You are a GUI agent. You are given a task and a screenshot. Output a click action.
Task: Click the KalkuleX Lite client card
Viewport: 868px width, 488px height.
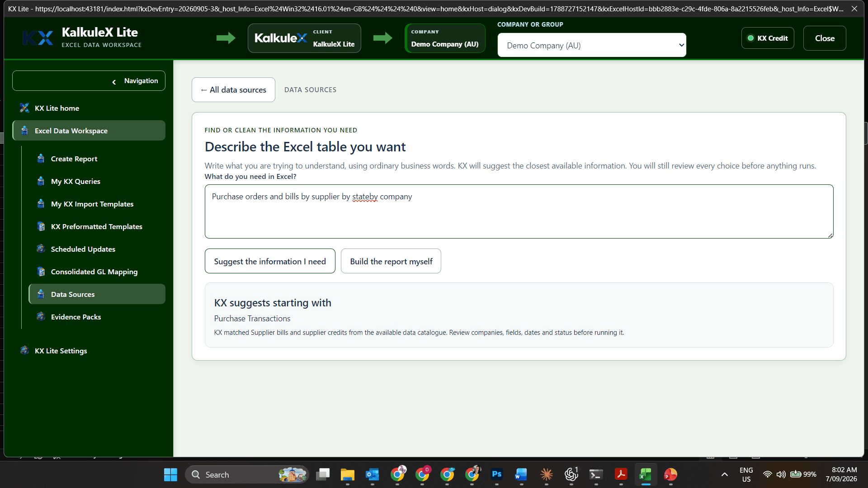[304, 38]
